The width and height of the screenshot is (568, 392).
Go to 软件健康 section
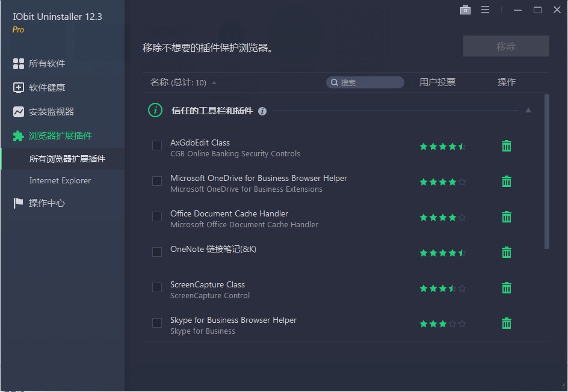47,88
